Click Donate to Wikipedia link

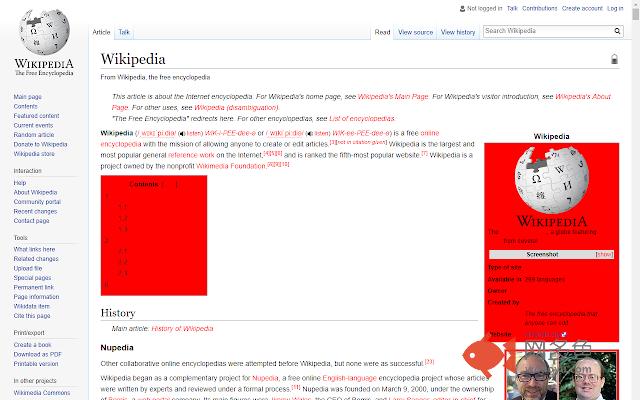[x=40, y=144]
